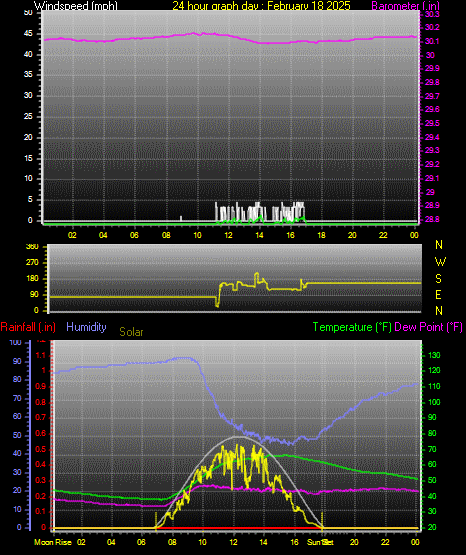Click the 45 mph windspeed scale value

coord(28,34)
